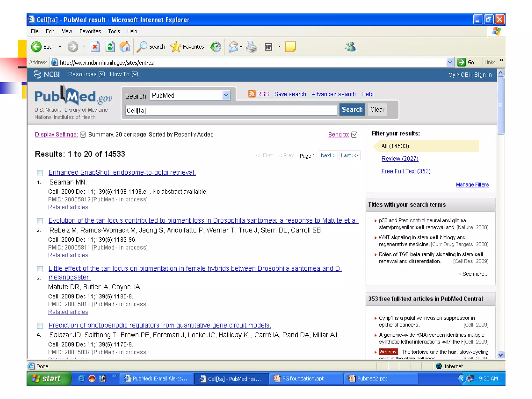Open the PubMed database dropdown
Image resolution: width=532 pixels, height=399 pixels.
[x=226, y=95]
